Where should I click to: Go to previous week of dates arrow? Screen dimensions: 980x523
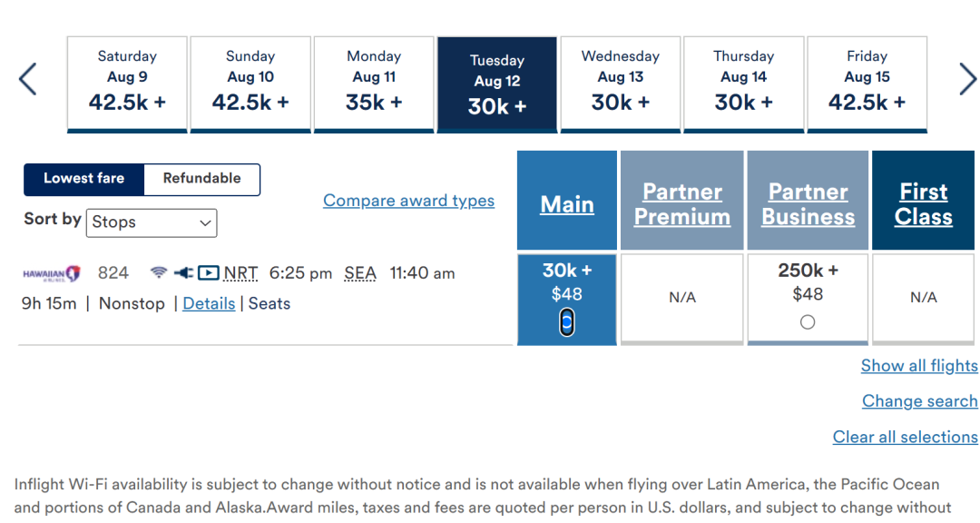point(28,80)
